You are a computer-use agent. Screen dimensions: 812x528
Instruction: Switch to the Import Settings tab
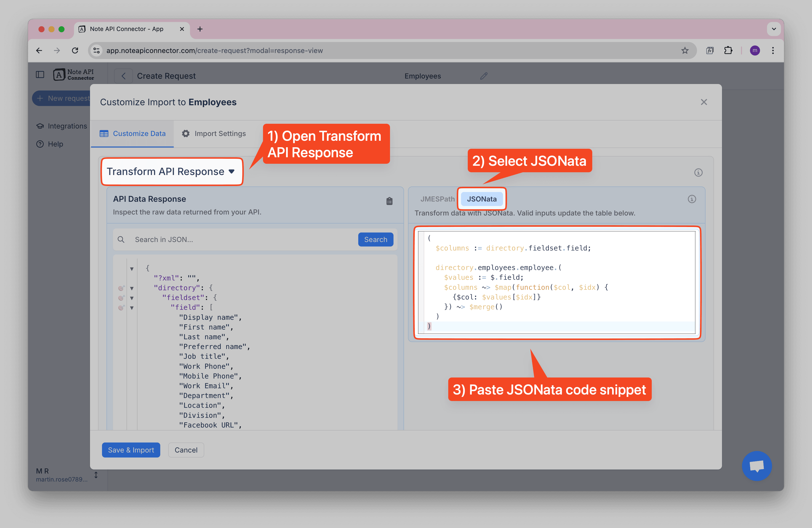coord(213,133)
